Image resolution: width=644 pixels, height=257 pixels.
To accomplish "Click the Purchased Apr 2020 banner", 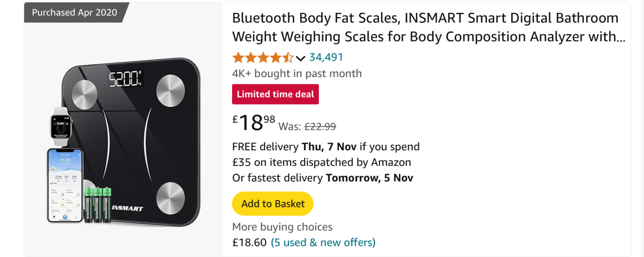I will point(75,12).
